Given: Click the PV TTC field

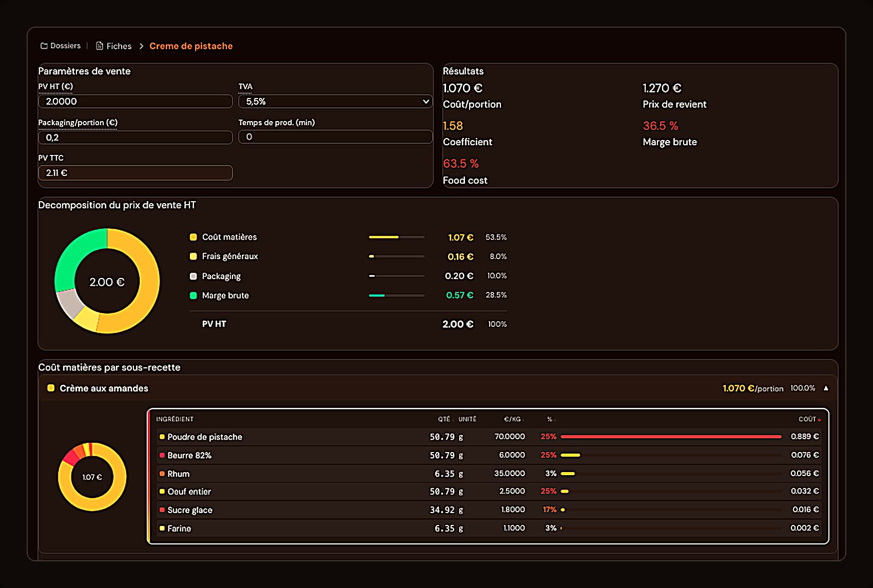Looking at the screenshot, I should click(135, 172).
